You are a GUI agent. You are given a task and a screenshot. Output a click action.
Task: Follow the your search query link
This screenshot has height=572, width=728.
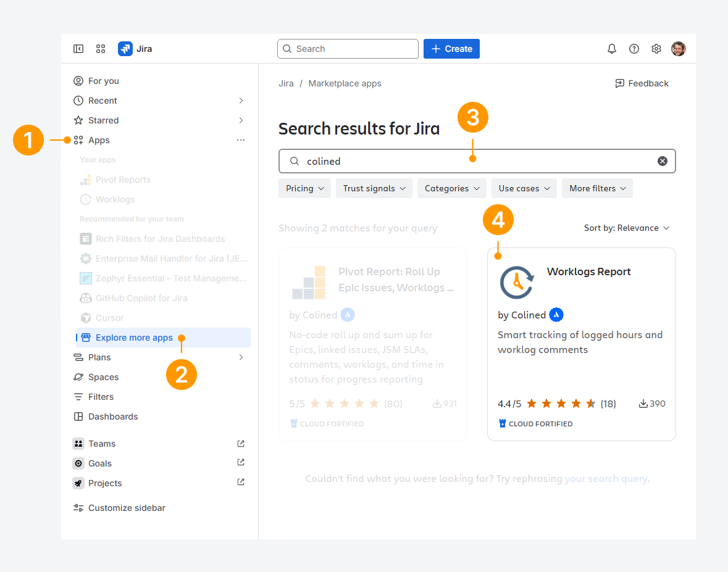606,478
